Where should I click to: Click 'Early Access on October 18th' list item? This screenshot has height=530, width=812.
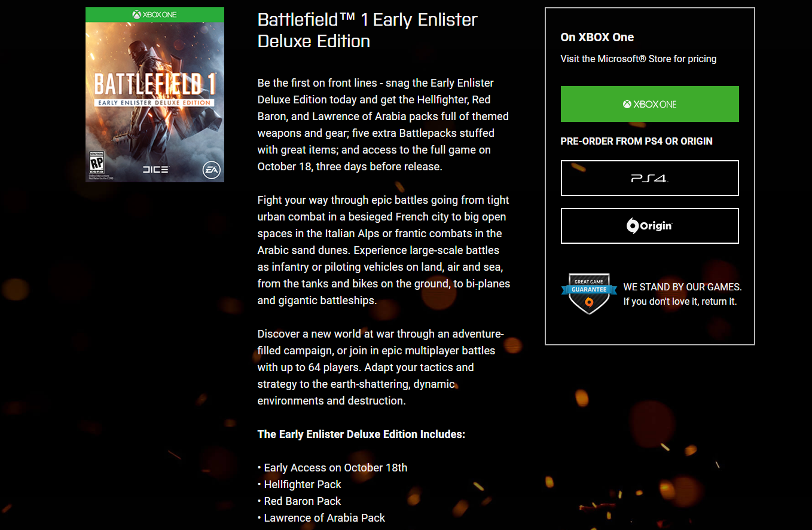click(x=332, y=468)
